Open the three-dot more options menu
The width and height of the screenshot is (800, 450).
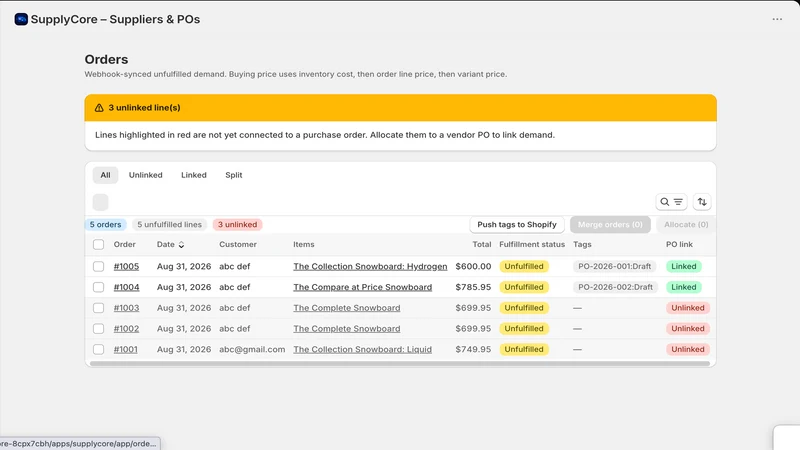point(777,19)
